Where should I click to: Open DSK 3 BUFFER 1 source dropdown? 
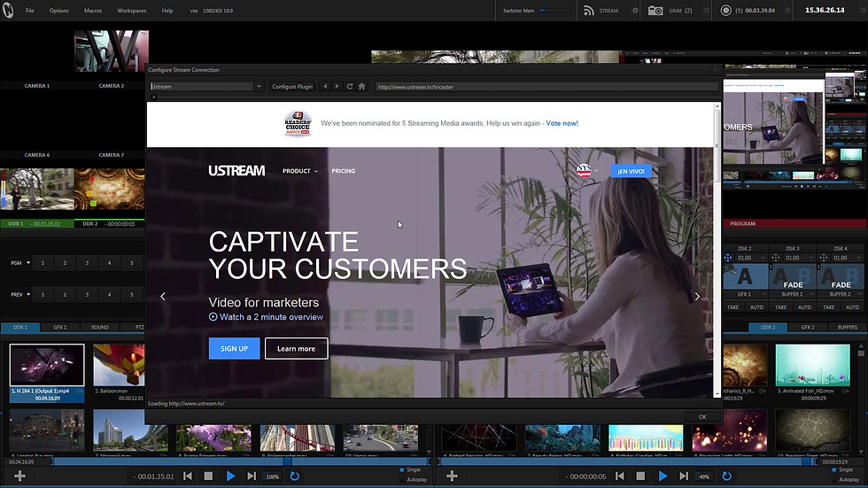point(810,294)
